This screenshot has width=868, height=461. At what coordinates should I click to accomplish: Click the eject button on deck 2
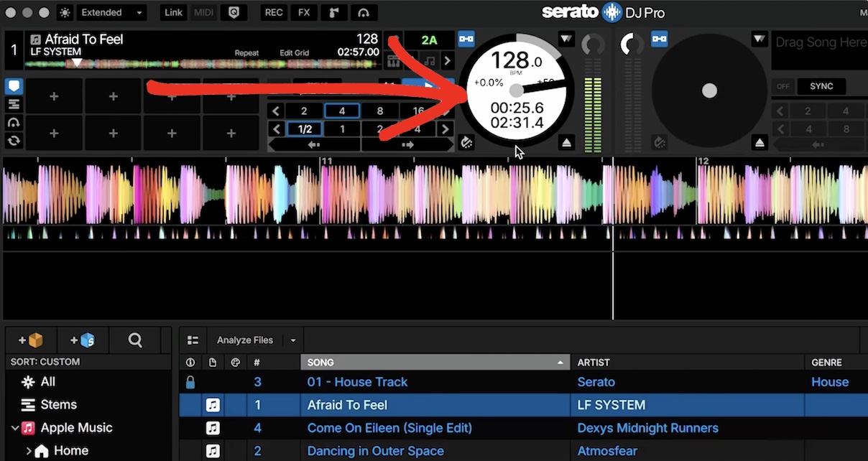(760, 143)
